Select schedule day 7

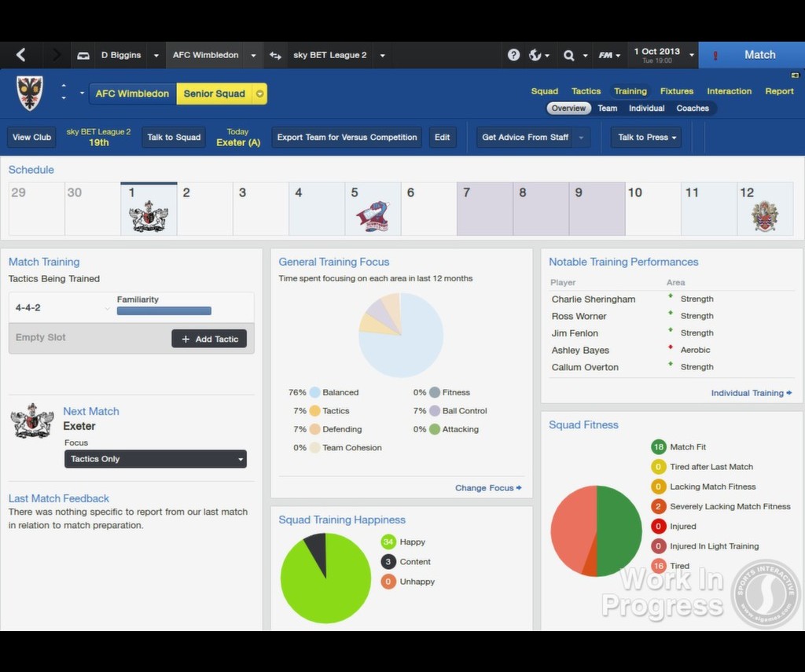tap(484, 209)
